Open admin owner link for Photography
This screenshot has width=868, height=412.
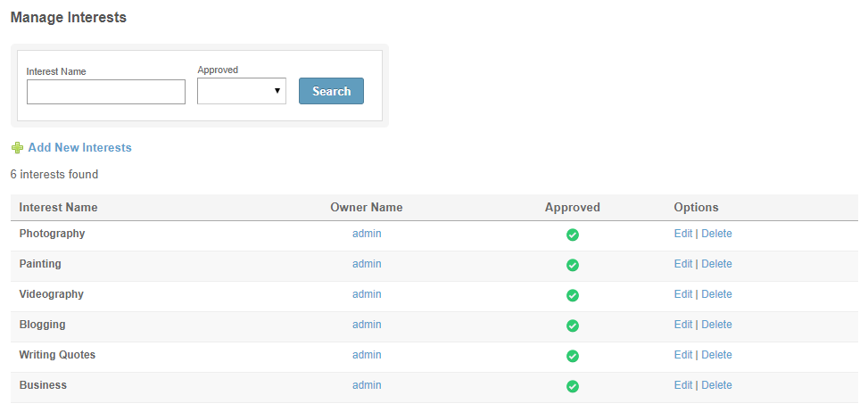pyautogui.click(x=367, y=234)
